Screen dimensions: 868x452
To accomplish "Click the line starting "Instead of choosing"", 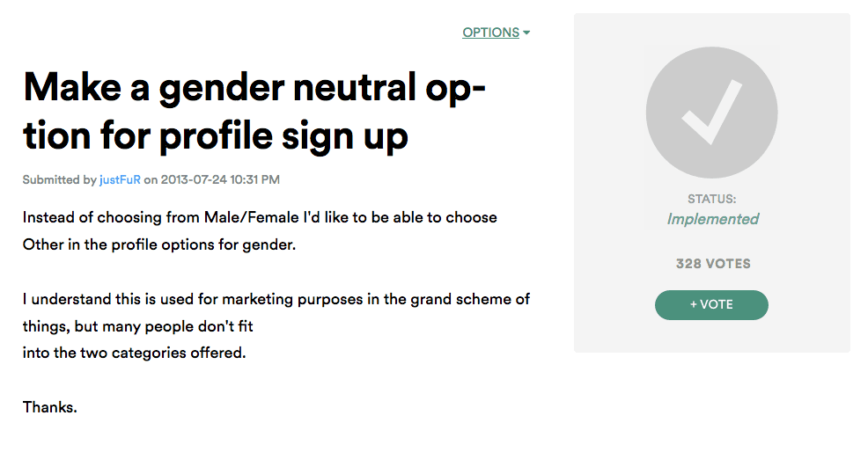I will pyautogui.click(x=260, y=217).
